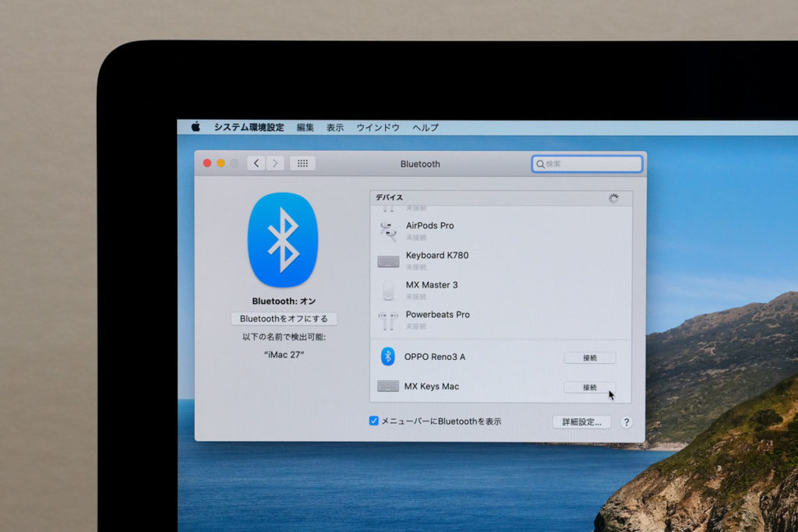Viewport: 798px width, 532px height.
Task: Select MX Master 3 in device list
Action: (501, 290)
